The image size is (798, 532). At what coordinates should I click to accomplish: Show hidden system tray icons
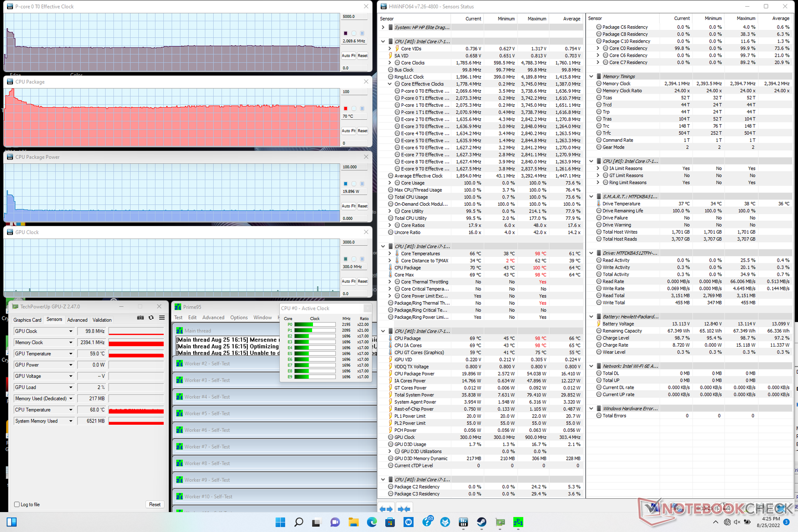716,522
